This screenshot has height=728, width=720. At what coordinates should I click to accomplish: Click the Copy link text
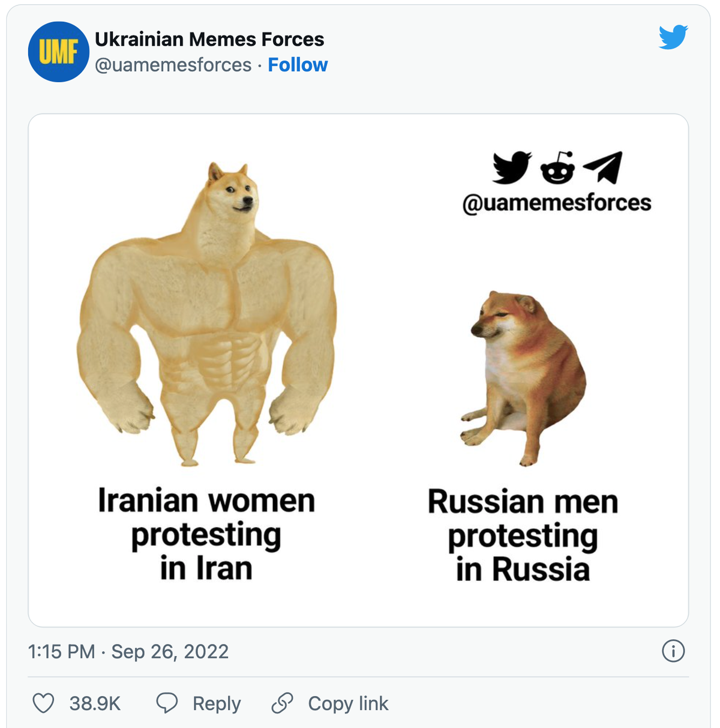[x=348, y=703]
